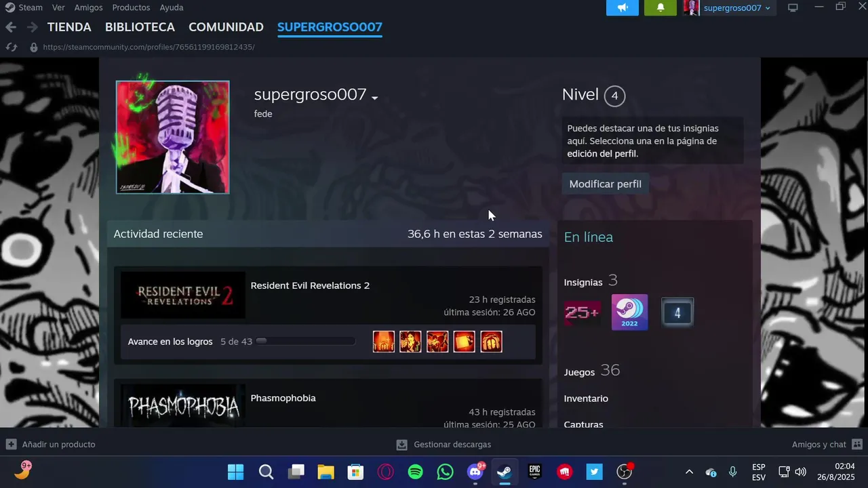Image resolution: width=868 pixels, height=488 pixels.
Task: Click the Steam taskbar icon
Action: [x=505, y=472]
